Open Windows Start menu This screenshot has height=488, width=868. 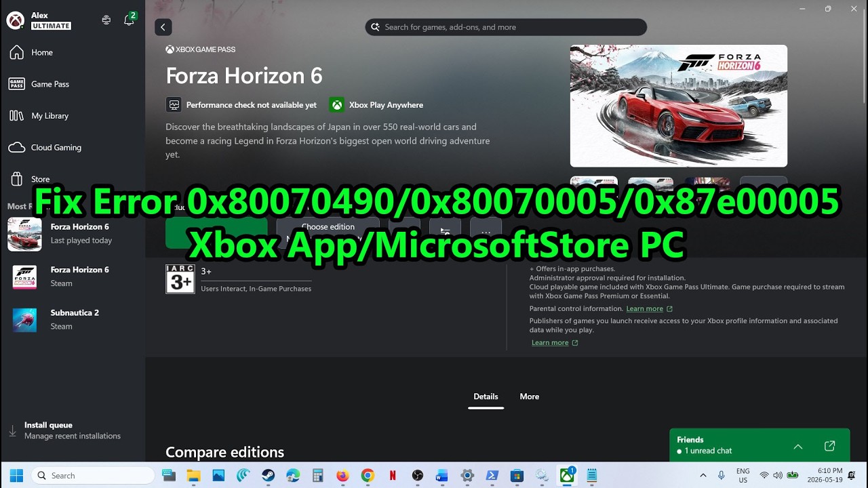(x=16, y=476)
